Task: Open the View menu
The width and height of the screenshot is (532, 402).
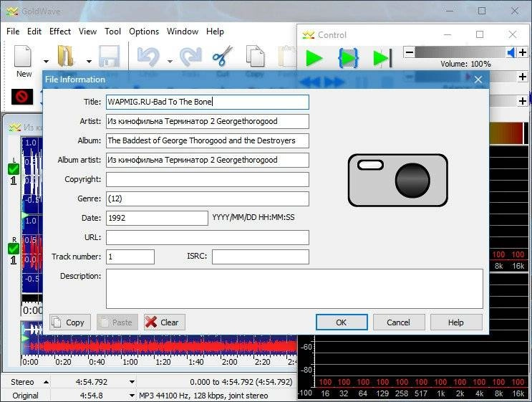Action: click(x=87, y=32)
